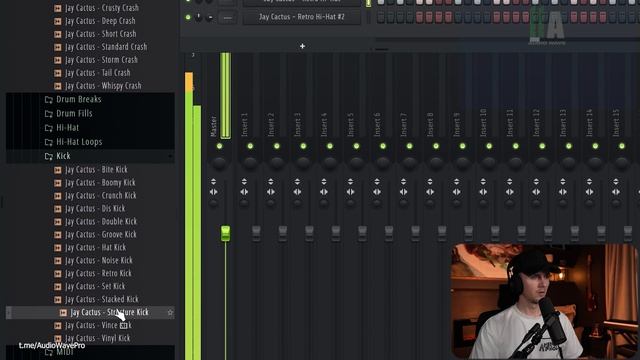Mute Insert 3 with its green LED
This screenshot has height=360, width=640.
[303, 146]
